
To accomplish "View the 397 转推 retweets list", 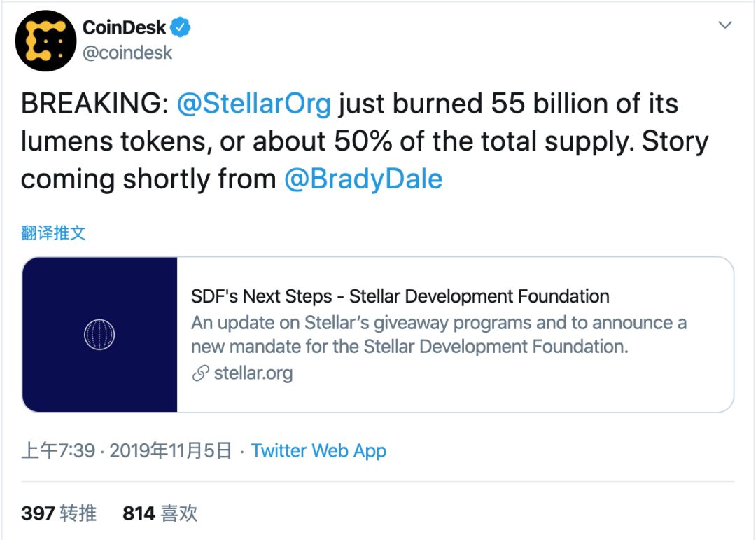I will coord(59,513).
